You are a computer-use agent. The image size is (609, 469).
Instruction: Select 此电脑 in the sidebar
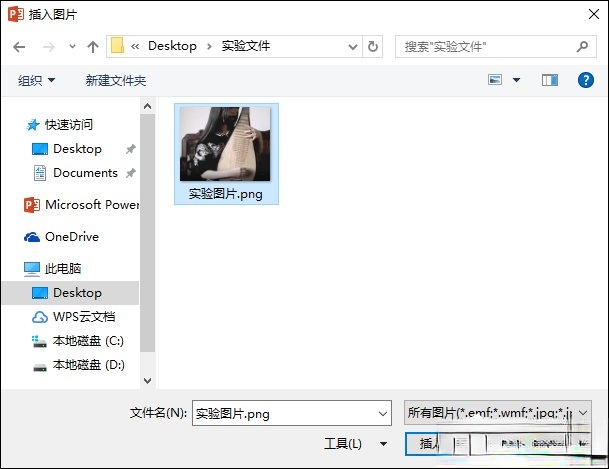(52, 269)
